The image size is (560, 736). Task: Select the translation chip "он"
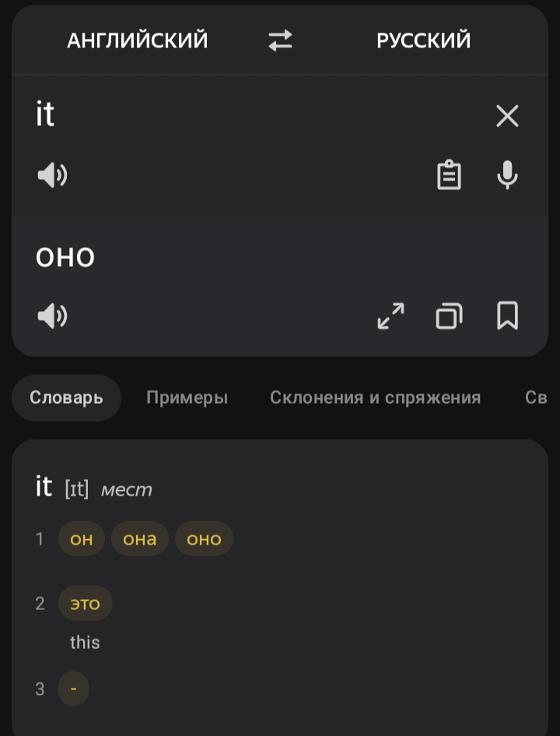(x=82, y=538)
